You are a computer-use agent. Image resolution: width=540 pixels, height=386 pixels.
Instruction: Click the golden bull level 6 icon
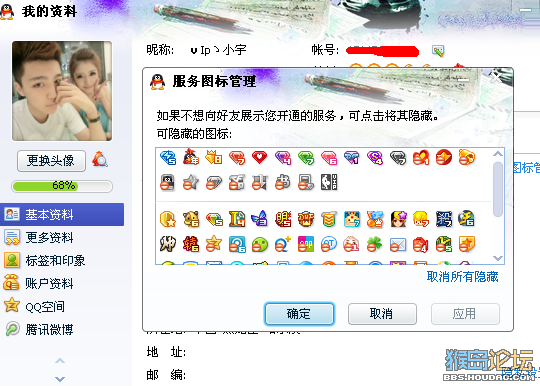coord(191,219)
